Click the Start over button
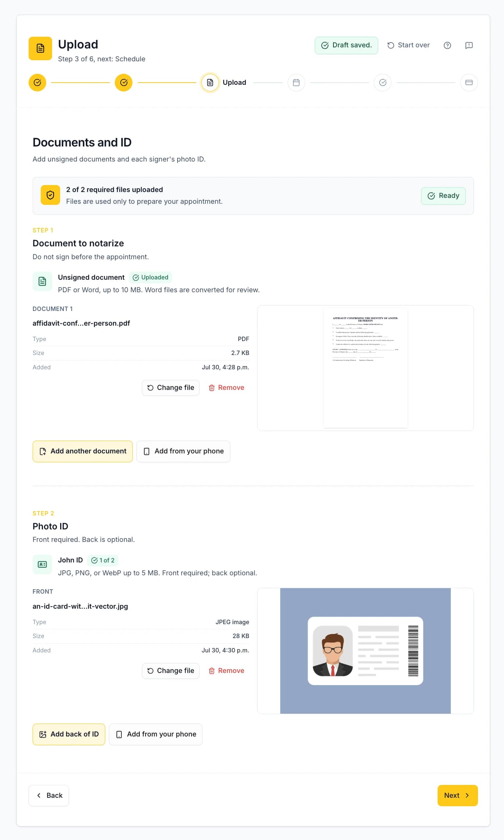This screenshot has height=840, width=504. coord(409,45)
